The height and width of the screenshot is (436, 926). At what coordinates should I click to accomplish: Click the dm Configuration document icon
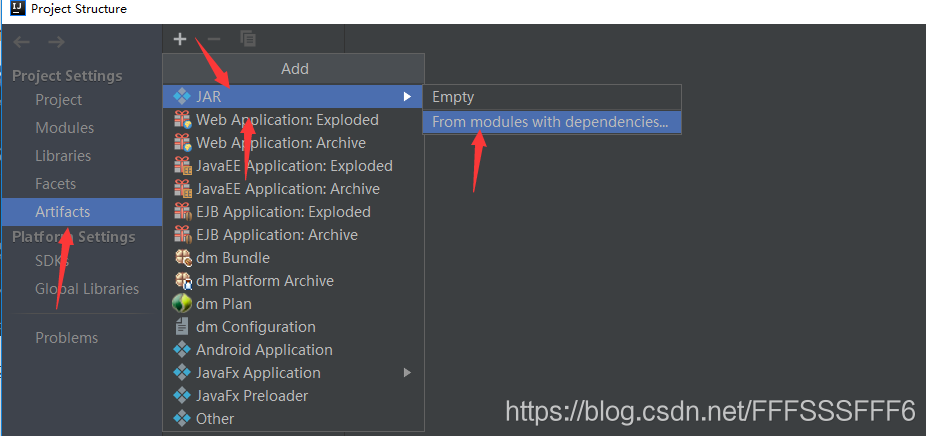[x=182, y=327]
